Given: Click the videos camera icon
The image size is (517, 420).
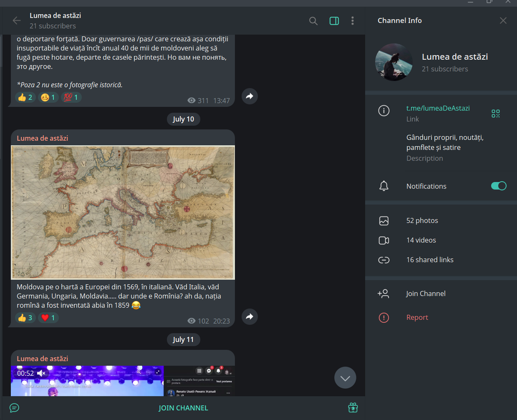Looking at the screenshot, I should click(x=384, y=240).
